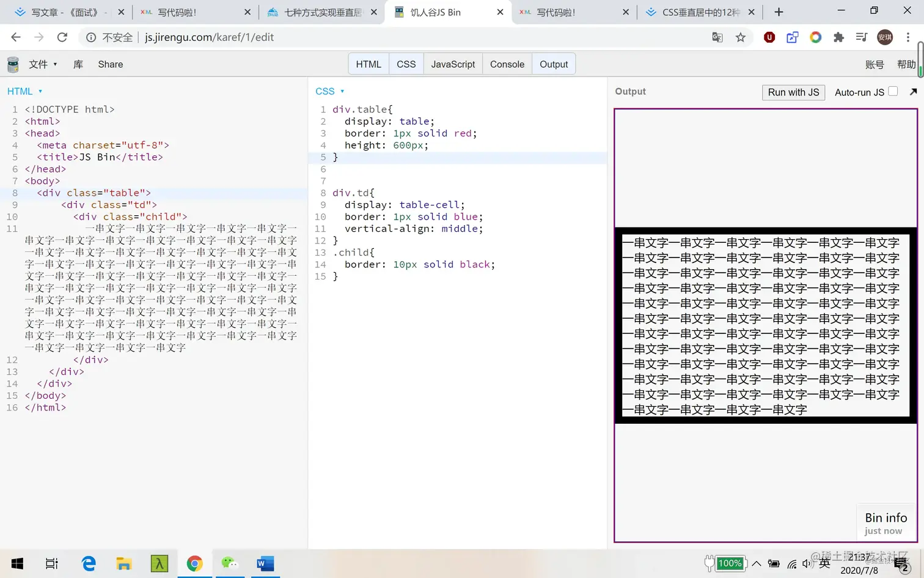Open the notification center icon
Image resolution: width=924 pixels, height=578 pixels.
(902, 565)
